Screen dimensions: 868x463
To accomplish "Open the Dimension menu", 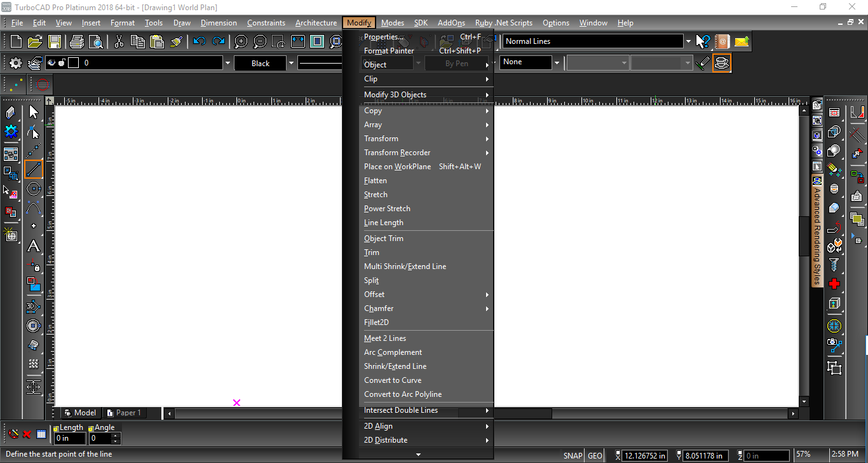I will (219, 23).
